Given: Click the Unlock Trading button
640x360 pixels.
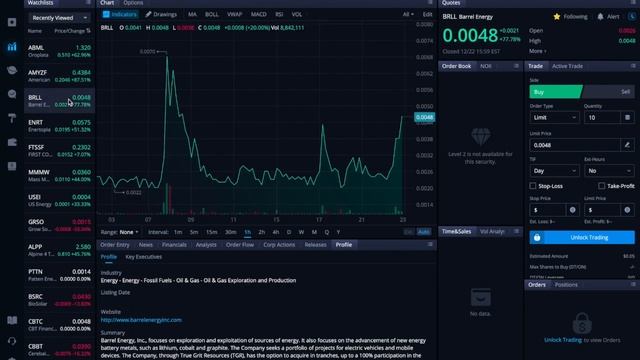Looking at the screenshot, I should coord(582,237).
